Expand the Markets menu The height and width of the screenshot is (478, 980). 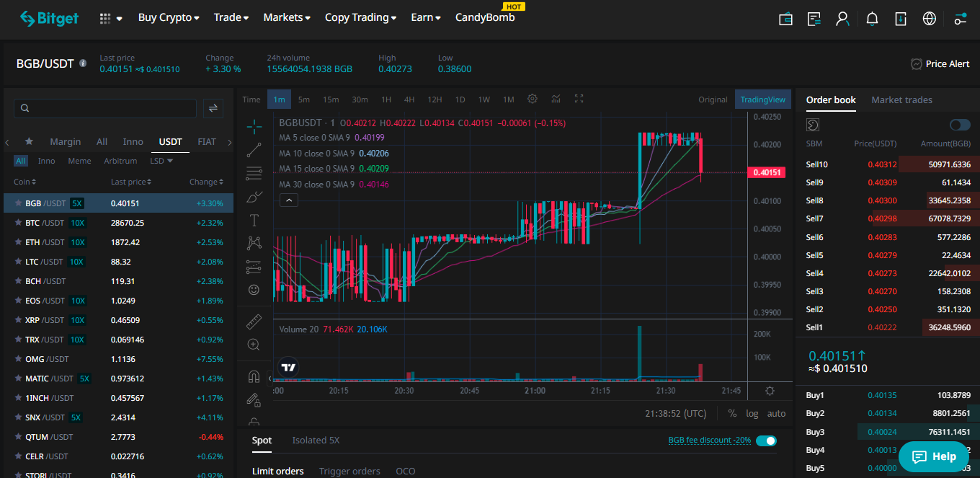point(287,17)
